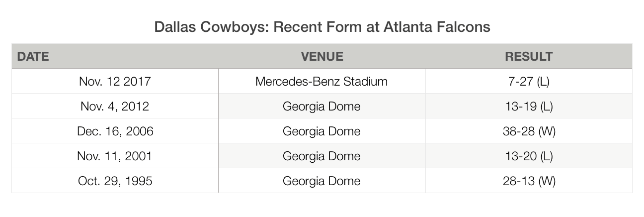Click the RESULT column header

[529, 56]
